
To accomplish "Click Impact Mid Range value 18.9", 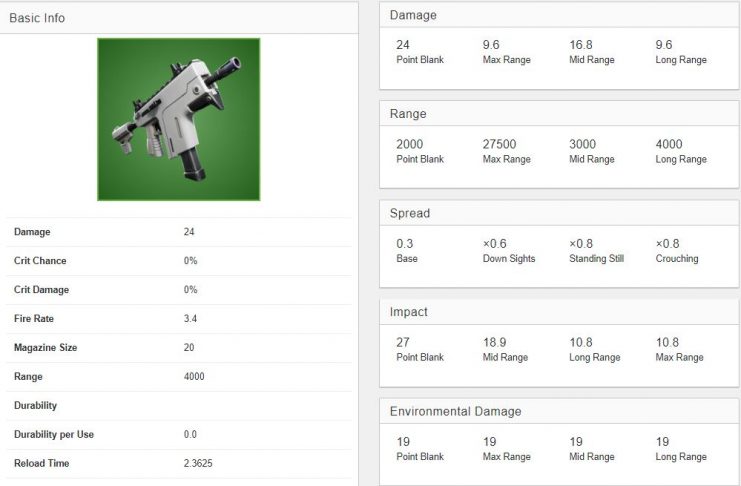I will tap(494, 342).
